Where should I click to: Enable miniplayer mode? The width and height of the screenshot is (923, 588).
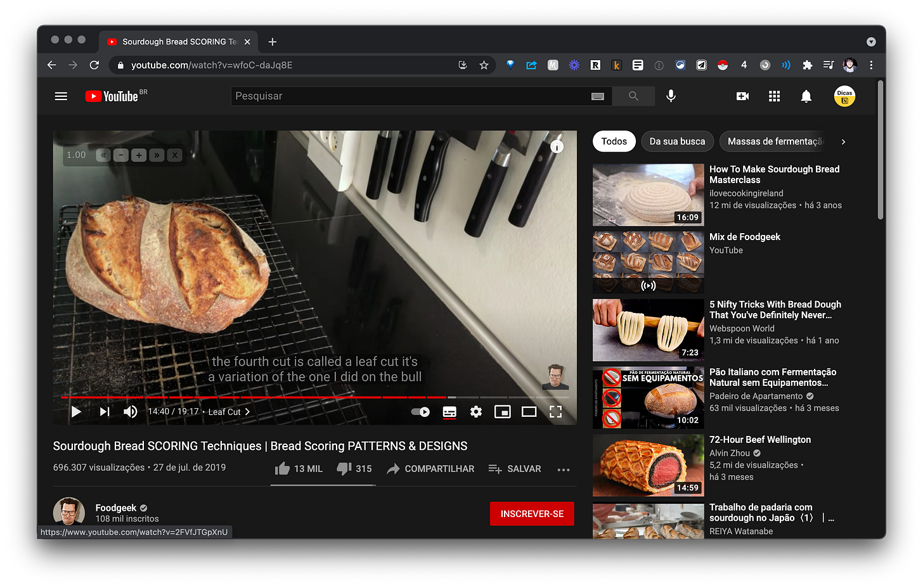tap(503, 412)
